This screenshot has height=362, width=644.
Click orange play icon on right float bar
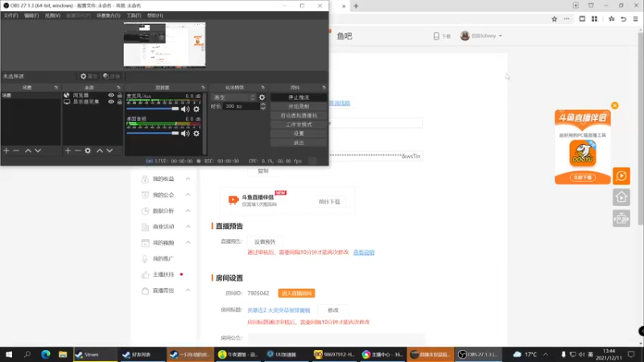[x=621, y=176]
